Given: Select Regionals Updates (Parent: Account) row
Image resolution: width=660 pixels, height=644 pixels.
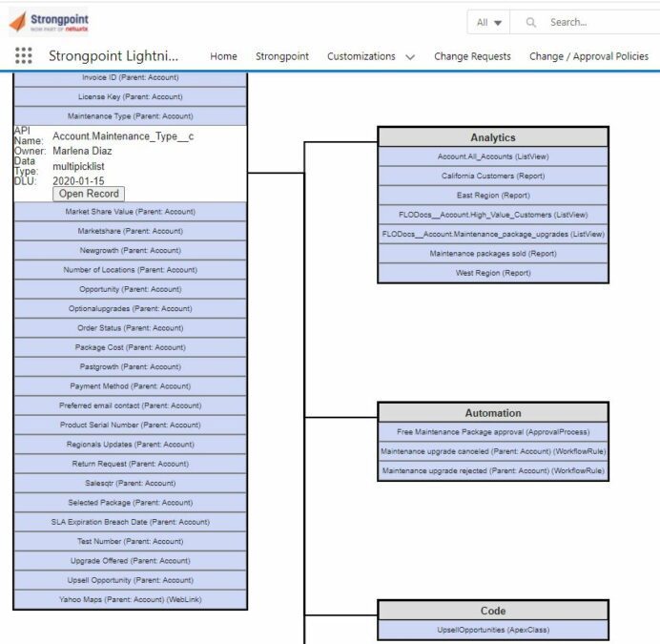Looking at the screenshot, I should (131, 444).
